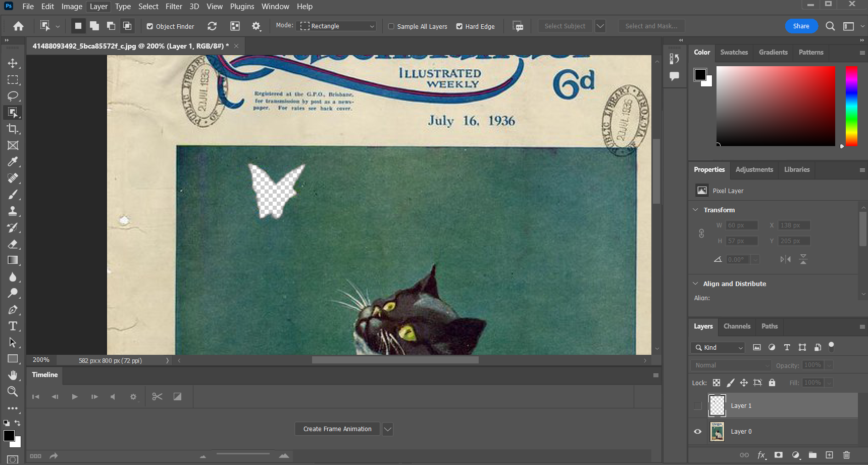This screenshot has height=465, width=868.
Task: Enable Sample All Layers checkbox
Action: click(391, 26)
